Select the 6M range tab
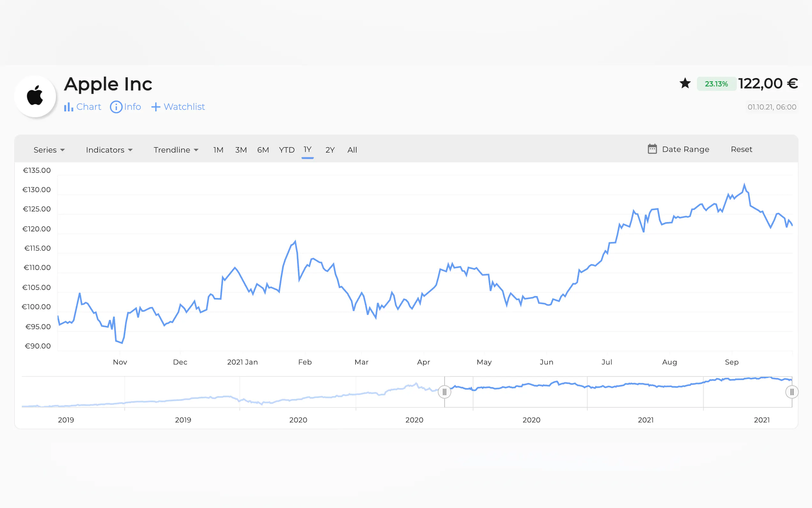Image resolution: width=812 pixels, height=508 pixels. (x=263, y=150)
